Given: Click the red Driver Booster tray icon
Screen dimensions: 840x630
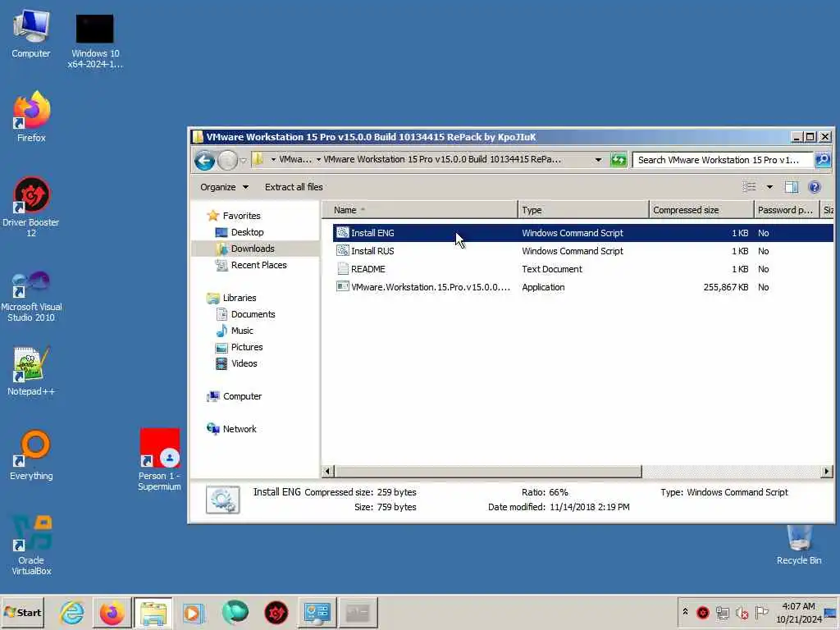Looking at the screenshot, I should (x=703, y=612).
